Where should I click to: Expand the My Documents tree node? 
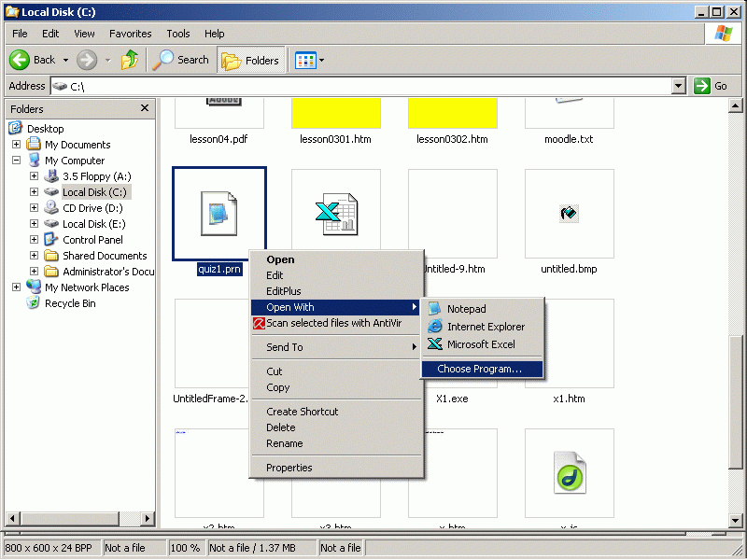pos(17,145)
